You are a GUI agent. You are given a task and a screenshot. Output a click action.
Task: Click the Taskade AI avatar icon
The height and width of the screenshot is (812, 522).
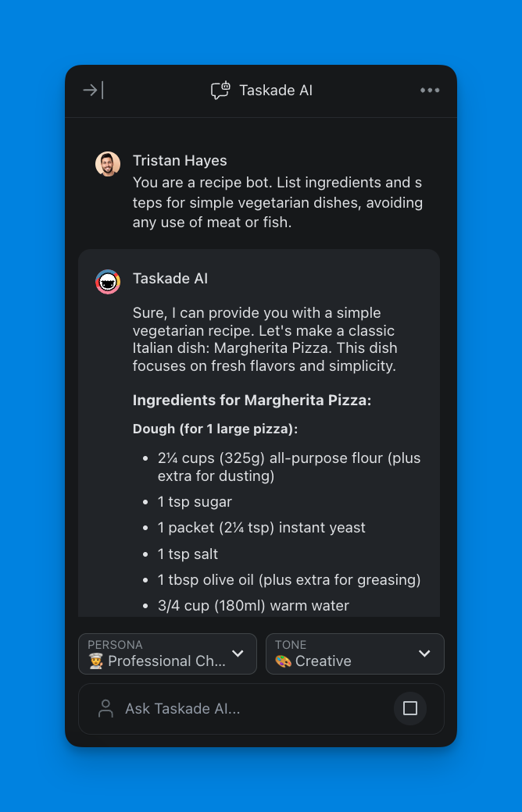[108, 282]
